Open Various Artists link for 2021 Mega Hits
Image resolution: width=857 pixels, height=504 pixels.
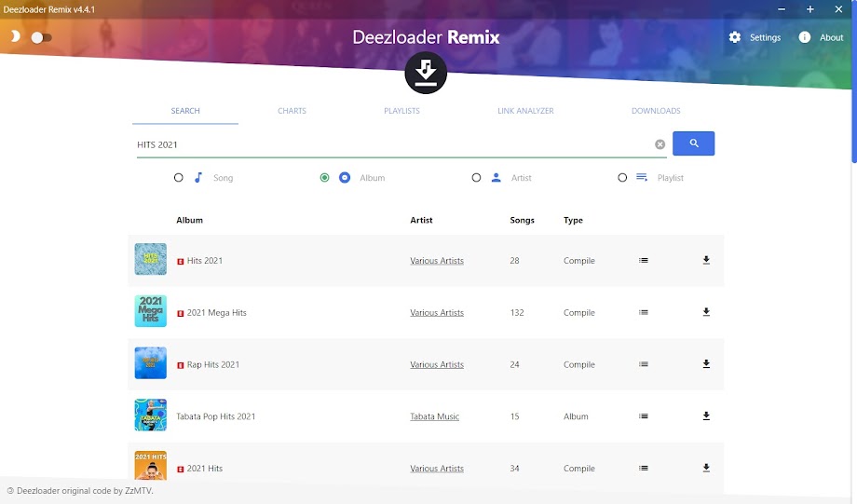pyautogui.click(x=437, y=313)
